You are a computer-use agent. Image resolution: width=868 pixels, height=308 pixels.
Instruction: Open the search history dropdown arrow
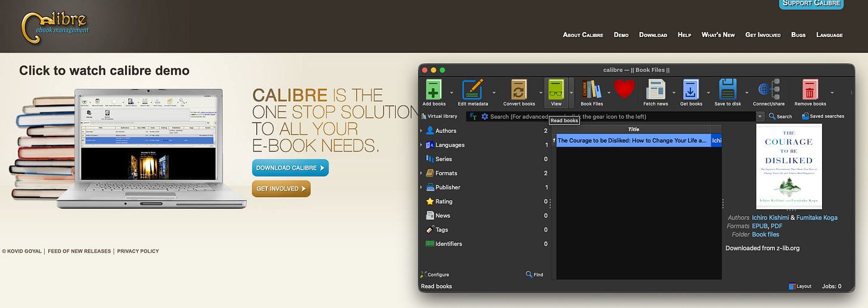[x=760, y=117]
